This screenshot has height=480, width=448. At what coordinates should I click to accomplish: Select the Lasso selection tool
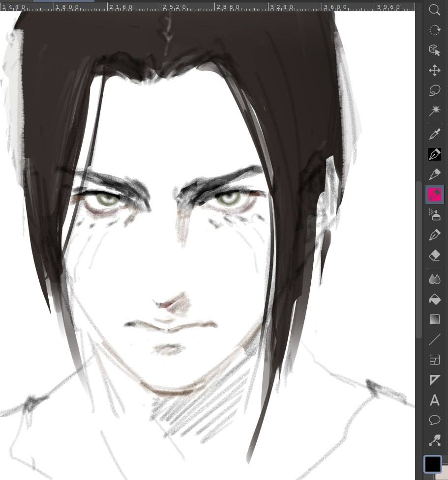[435, 90]
